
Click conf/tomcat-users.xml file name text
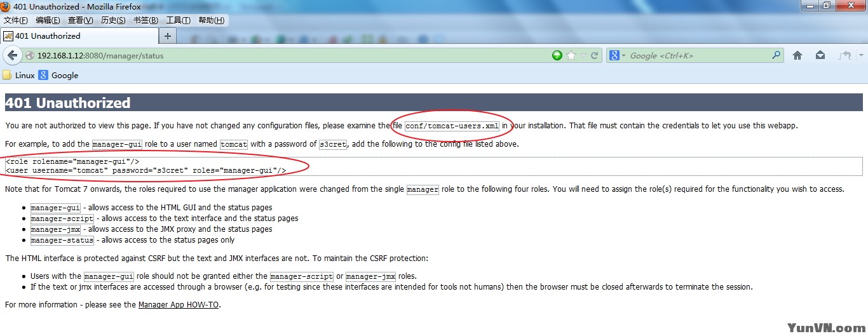tap(452, 126)
